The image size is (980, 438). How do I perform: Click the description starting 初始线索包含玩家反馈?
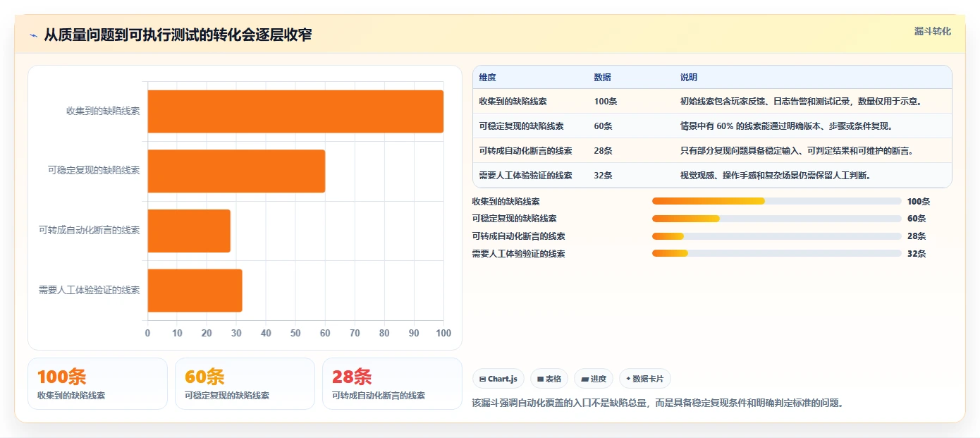tap(801, 102)
